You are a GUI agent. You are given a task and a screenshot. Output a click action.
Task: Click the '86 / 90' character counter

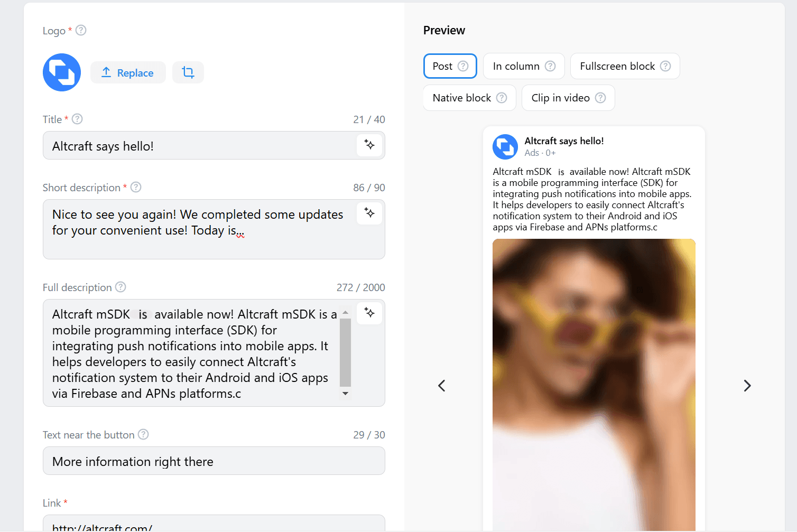click(369, 188)
